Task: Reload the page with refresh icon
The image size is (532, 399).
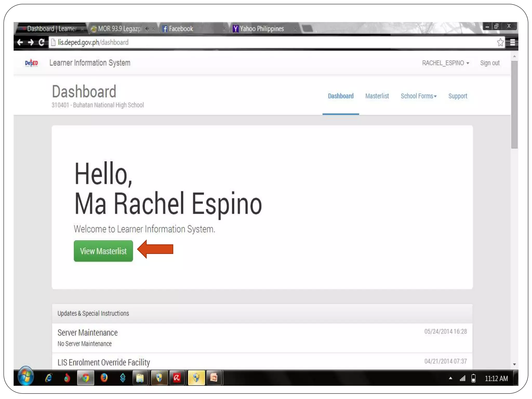Action: 41,42
